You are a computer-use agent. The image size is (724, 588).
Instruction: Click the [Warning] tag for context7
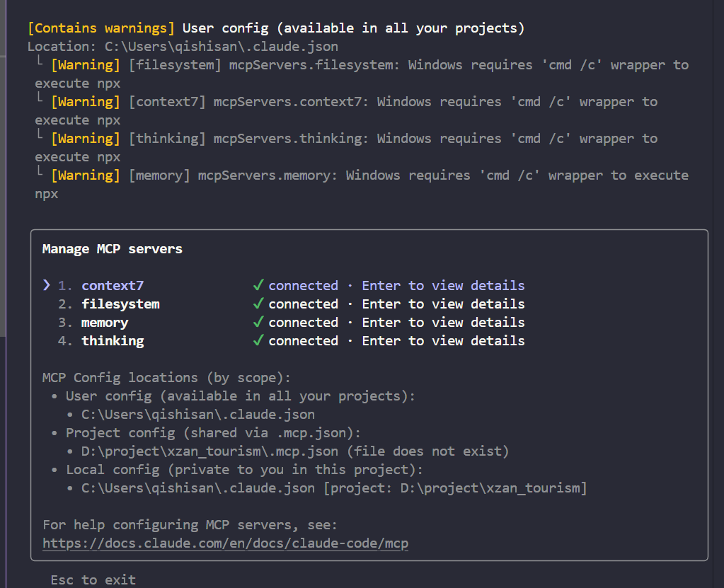click(86, 102)
